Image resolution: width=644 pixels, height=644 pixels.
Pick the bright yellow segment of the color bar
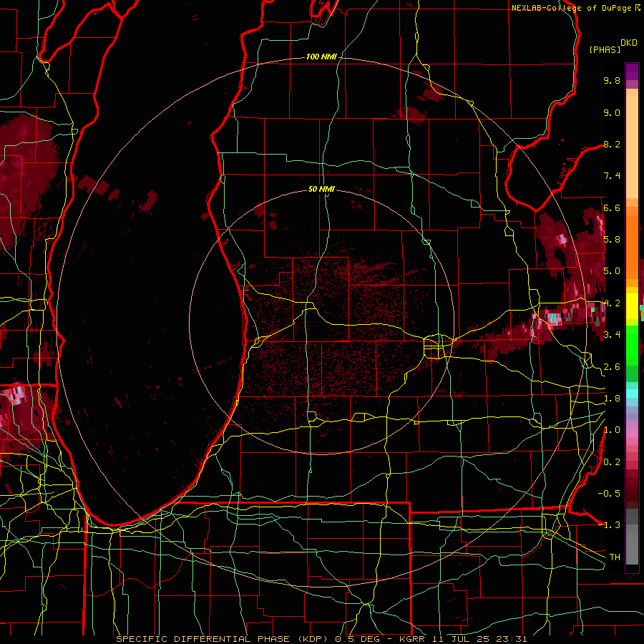(632, 307)
